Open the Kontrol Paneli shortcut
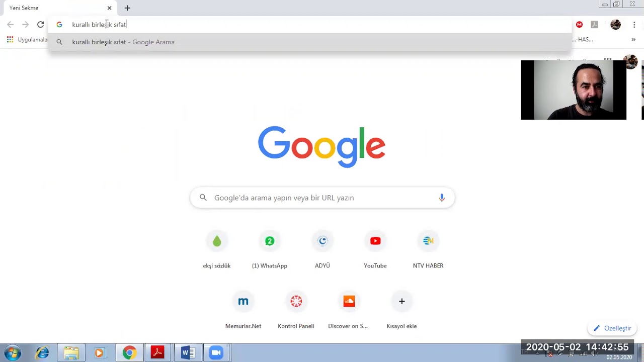644x362 pixels. pyautogui.click(x=296, y=310)
